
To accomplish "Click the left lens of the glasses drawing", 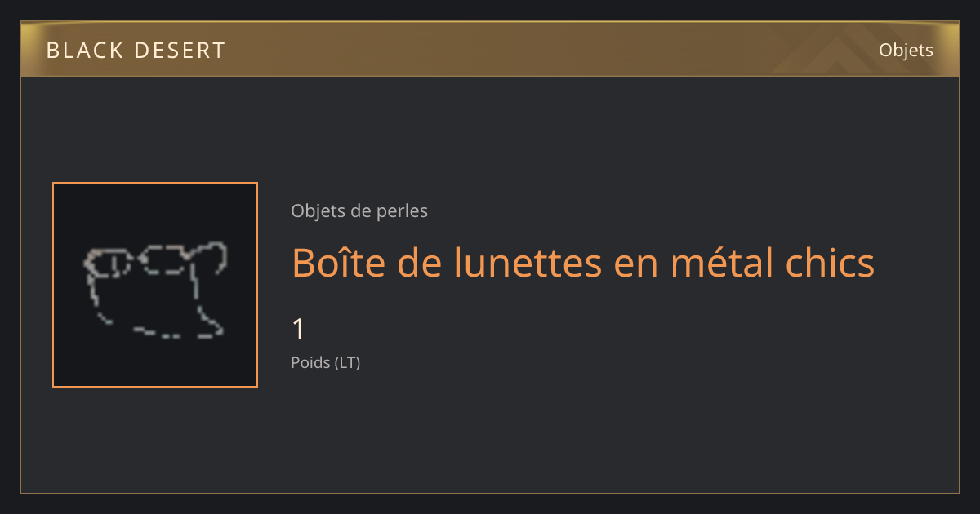I will (x=108, y=264).
